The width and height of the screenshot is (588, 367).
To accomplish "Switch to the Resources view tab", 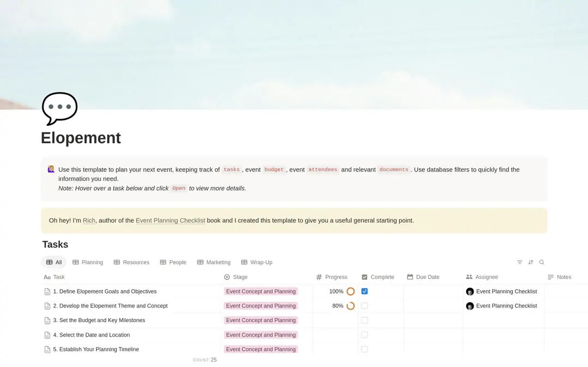I will pyautogui.click(x=132, y=262).
